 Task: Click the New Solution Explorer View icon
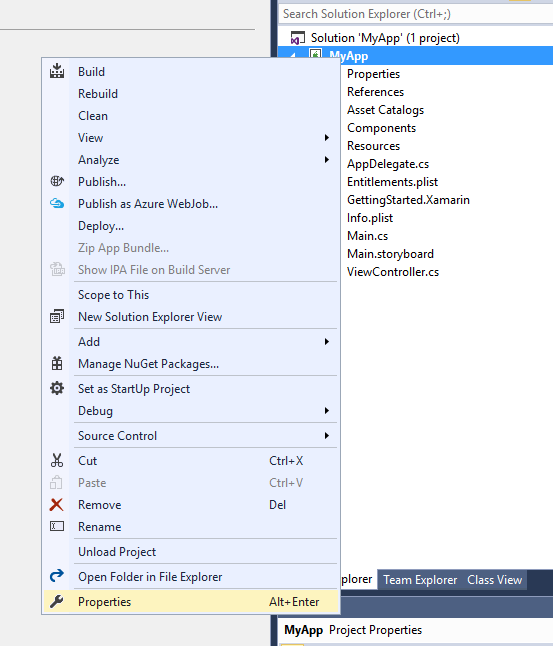point(57,316)
